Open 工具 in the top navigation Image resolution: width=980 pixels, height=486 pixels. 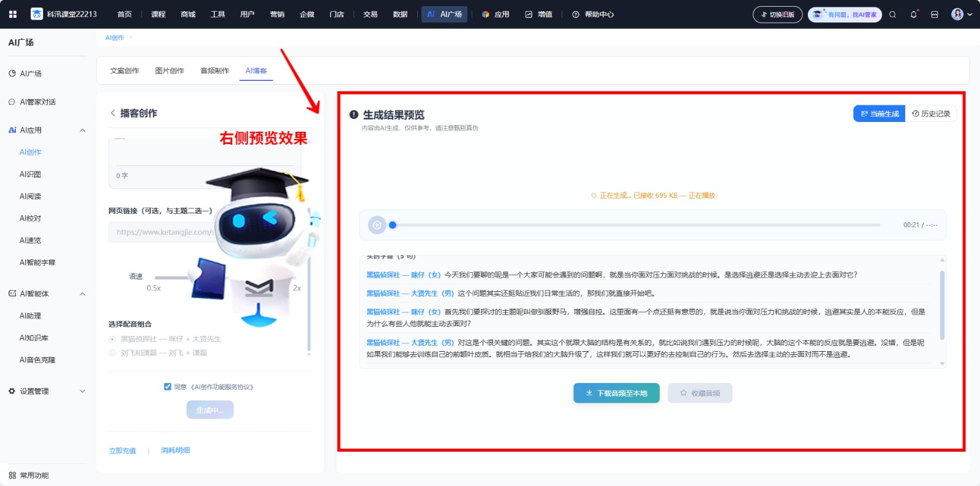pos(217,14)
